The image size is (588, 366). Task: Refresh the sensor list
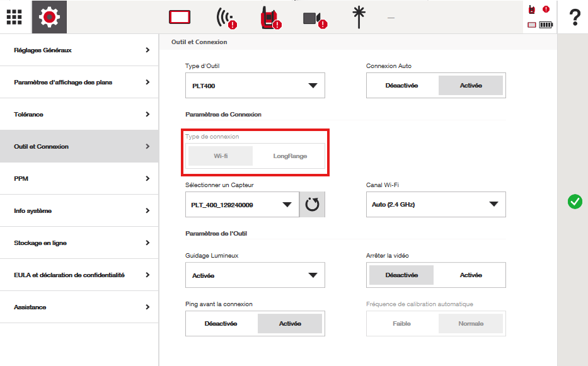click(312, 205)
